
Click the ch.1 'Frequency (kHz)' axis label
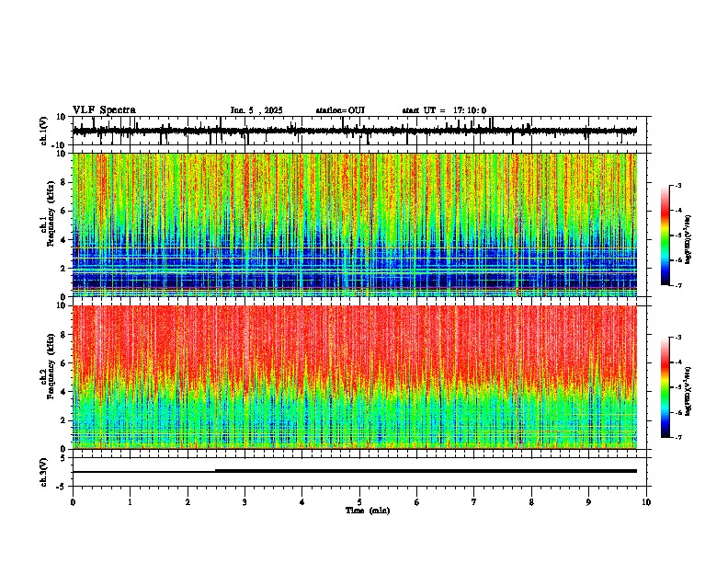click(x=51, y=213)
